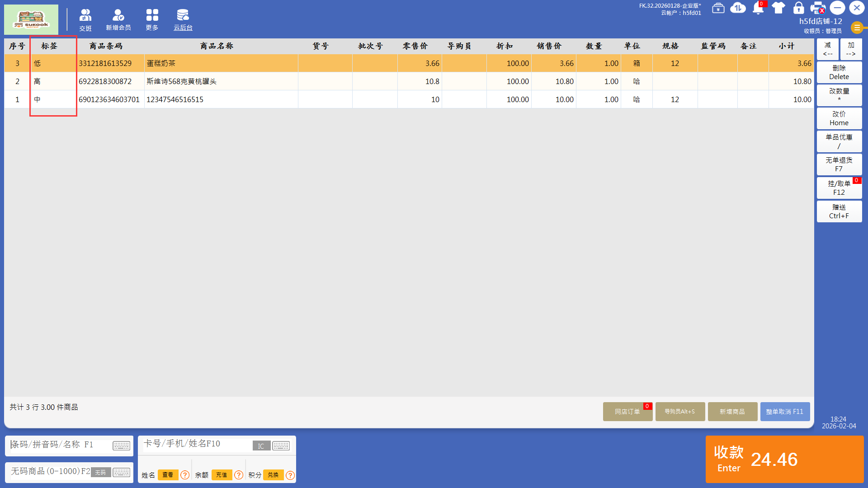Click the cloud sync icon
This screenshot has height=488, width=868.
pyautogui.click(x=738, y=8)
